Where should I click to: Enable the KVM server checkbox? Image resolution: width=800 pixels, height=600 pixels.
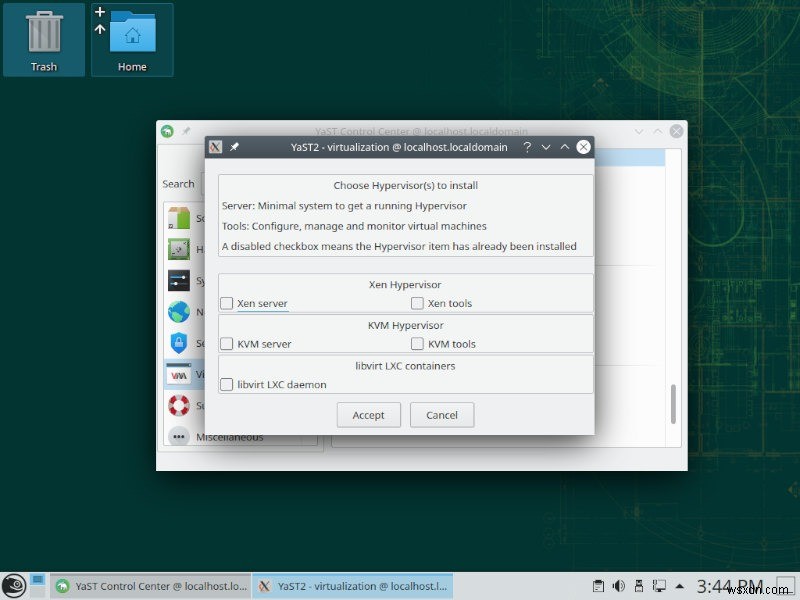point(227,344)
